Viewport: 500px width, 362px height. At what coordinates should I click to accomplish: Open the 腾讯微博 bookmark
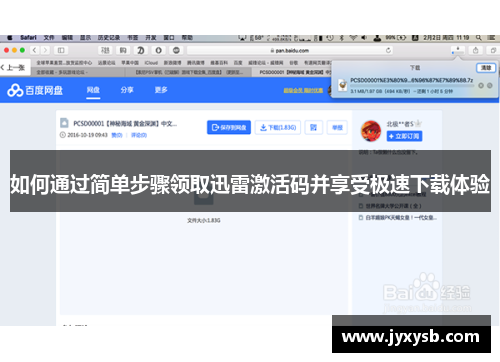tap(196, 63)
